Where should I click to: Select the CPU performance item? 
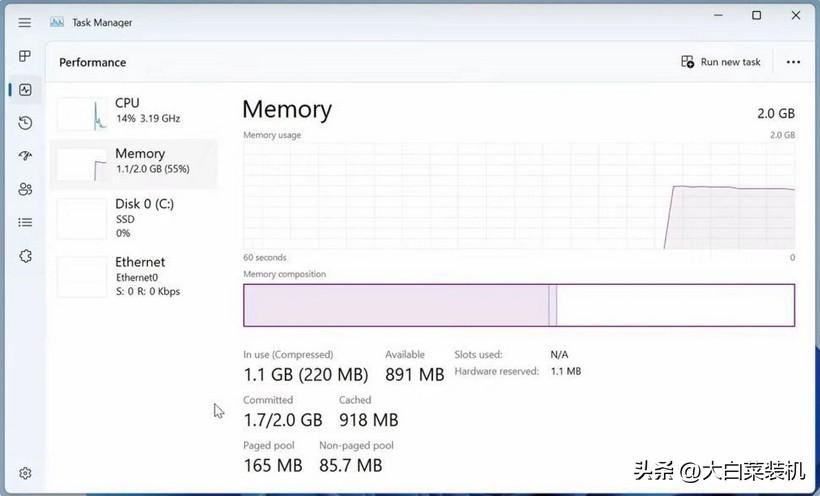[x=135, y=111]
